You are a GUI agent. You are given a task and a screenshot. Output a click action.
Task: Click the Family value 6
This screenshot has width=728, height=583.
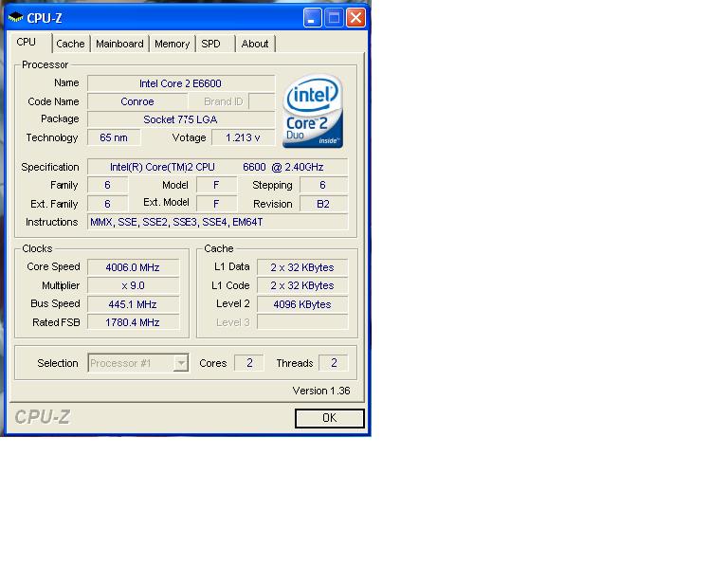click(x=108, y=185)
